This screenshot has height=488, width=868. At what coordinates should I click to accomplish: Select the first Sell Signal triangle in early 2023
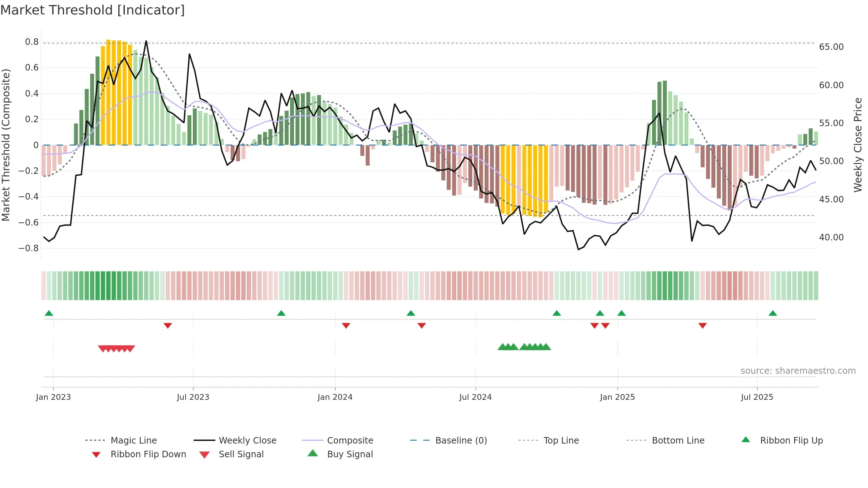coord(103,348)
